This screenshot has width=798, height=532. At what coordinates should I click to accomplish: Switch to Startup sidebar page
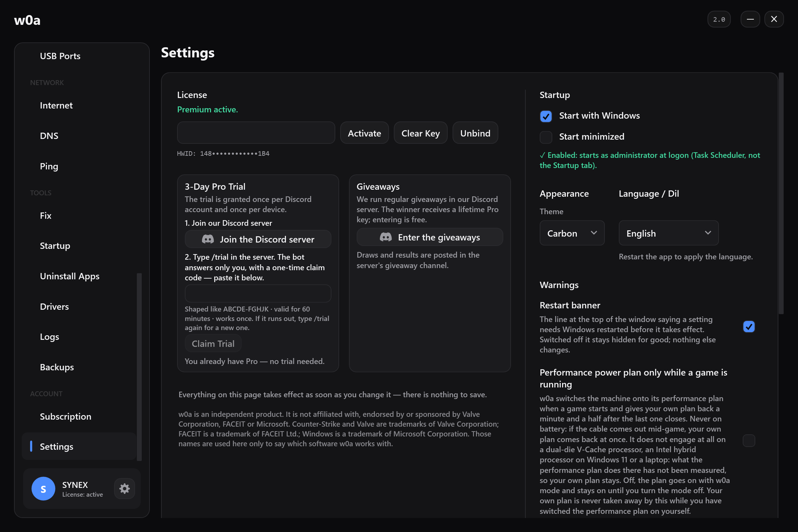click(x=79, y=246)
